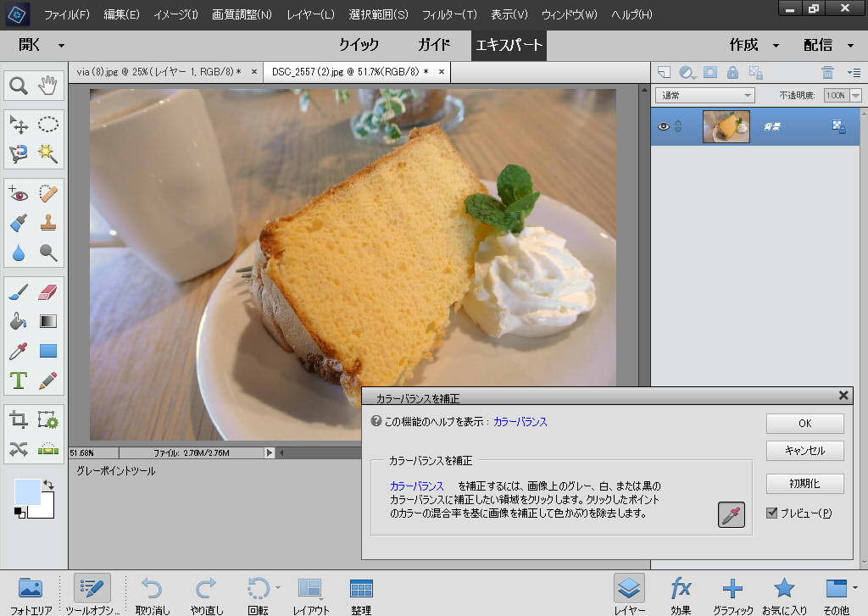
Task: Expand the 開く dropdown arrow
Action: (x=61, y=46)
